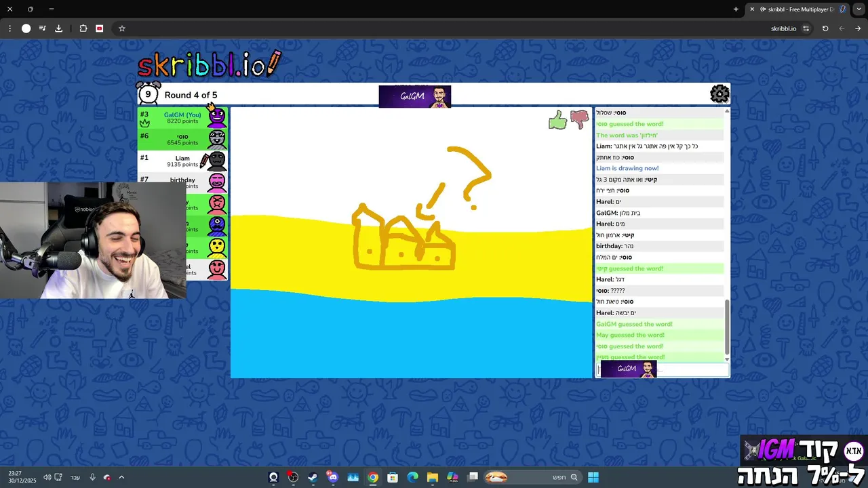This screenshot has height=488, width=868.
Task: Open Microsoft 365 from the taskbar
Action: pos(452,477)
